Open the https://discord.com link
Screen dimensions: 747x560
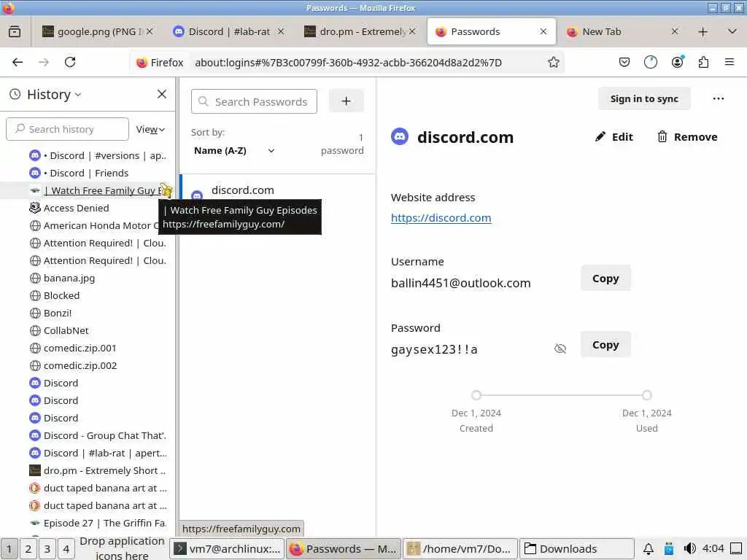441,218
